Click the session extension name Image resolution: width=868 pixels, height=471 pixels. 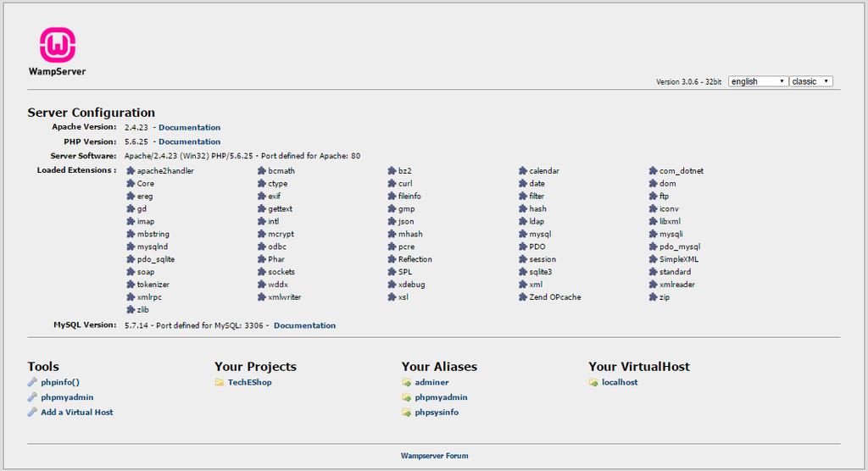coord(542,259)
